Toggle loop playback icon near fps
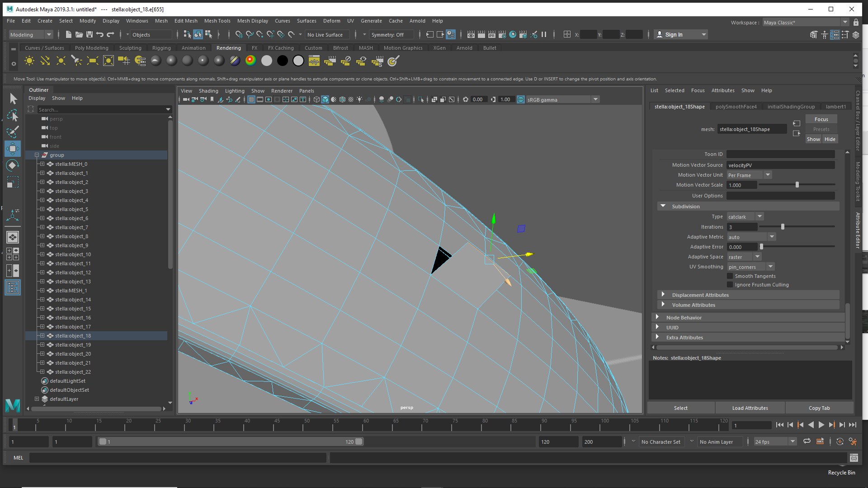The image size is (868, 488). point(807,441)
